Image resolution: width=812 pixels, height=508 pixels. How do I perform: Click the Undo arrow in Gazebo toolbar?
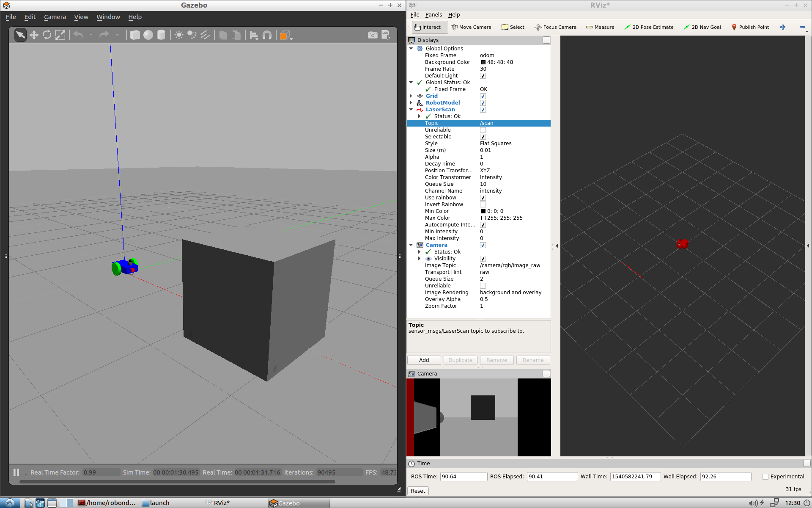[78, 35]
